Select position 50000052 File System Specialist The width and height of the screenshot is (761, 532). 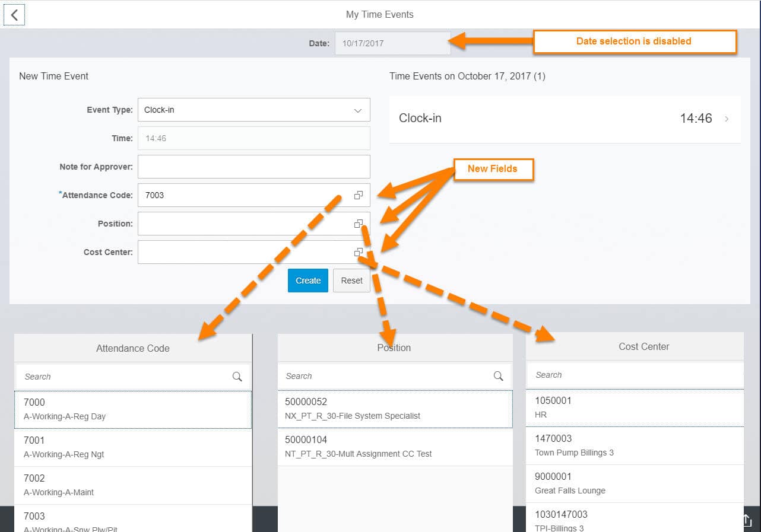pyautogui.click(x=394, y=409)
